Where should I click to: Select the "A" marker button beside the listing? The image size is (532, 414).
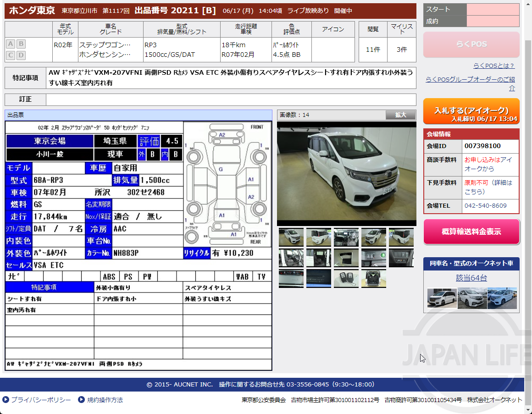point(10,43)
